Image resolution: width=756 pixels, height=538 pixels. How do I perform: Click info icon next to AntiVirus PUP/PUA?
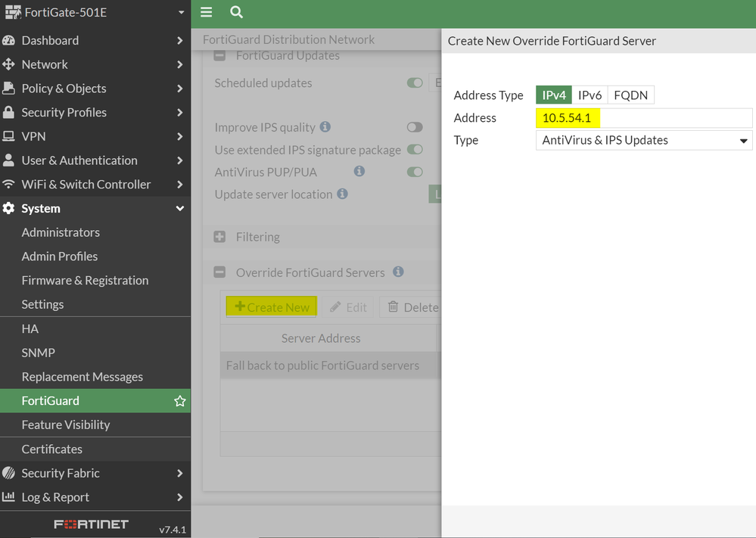(359, 172)
